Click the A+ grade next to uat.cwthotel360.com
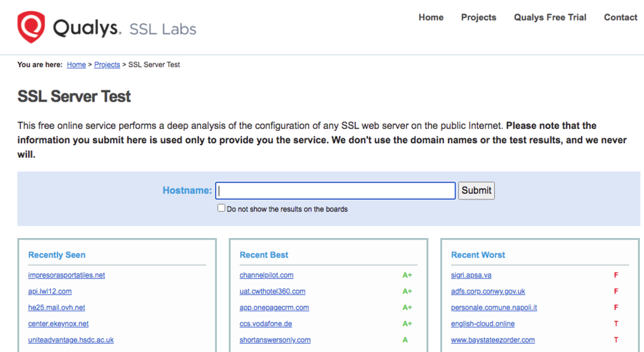Image resolution: width=644 pixels, height=352 pixels. click(407, 291)
